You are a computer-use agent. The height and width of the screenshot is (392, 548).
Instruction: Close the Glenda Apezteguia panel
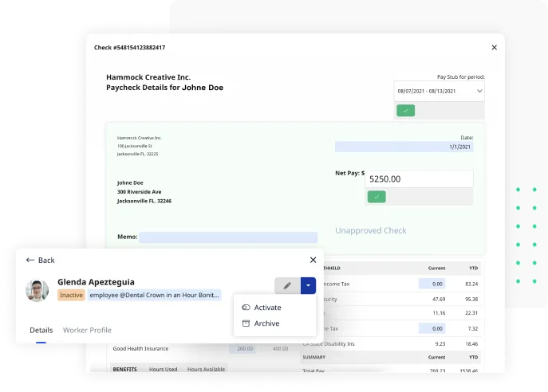click(x=313, y=260)
